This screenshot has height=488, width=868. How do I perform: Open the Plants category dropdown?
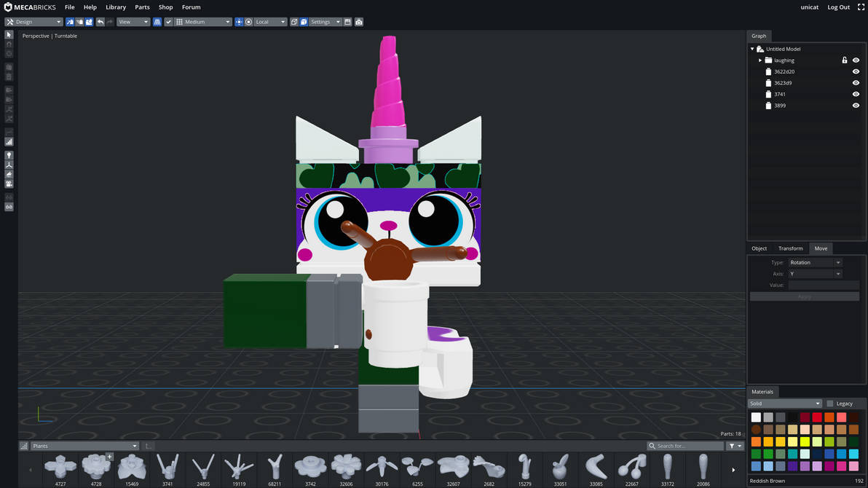point(84,446)
